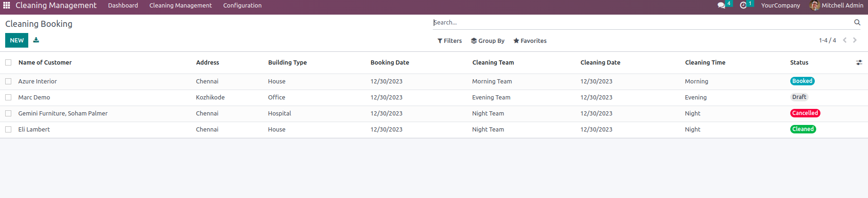Click the NEW button
Screen dimensions: 868x198
point(16,40)
